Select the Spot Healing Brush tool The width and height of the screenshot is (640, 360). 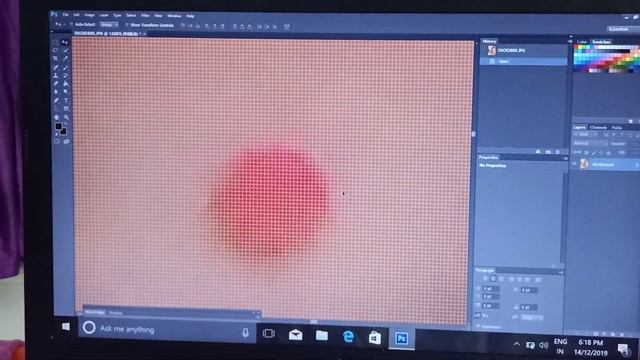click(56, 67)
